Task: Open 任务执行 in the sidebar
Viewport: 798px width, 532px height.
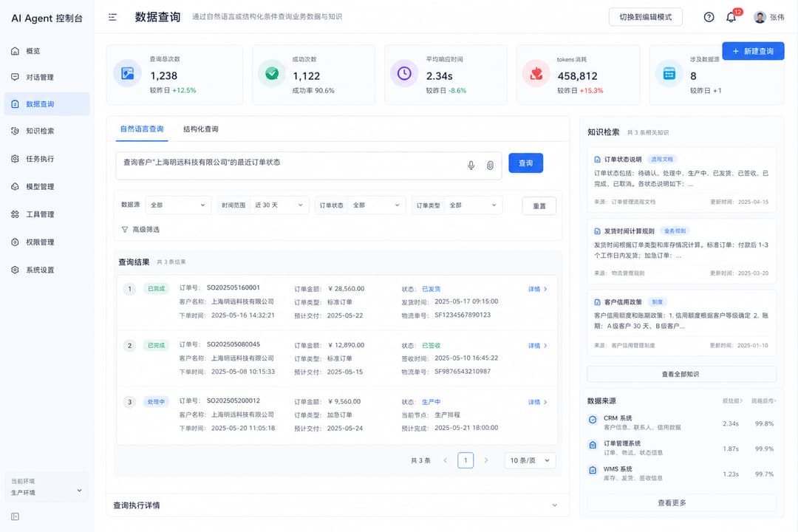Action: pyautogui.click(x=47, y=159)
